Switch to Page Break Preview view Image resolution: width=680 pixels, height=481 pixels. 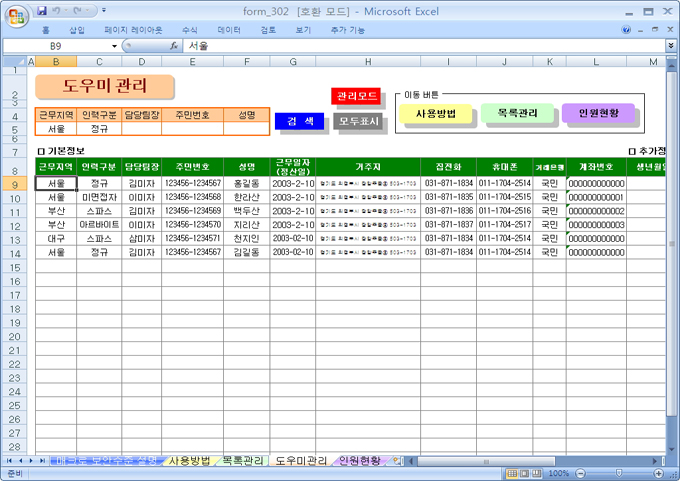pos(538,473)
